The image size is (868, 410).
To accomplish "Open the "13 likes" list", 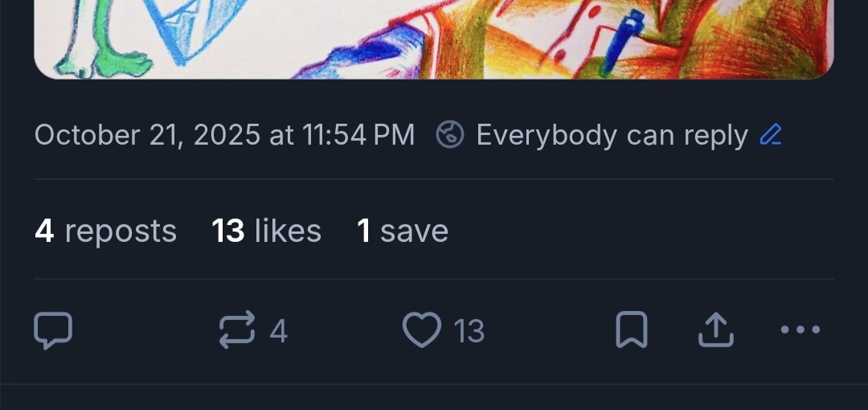I will tap(266, 232).
